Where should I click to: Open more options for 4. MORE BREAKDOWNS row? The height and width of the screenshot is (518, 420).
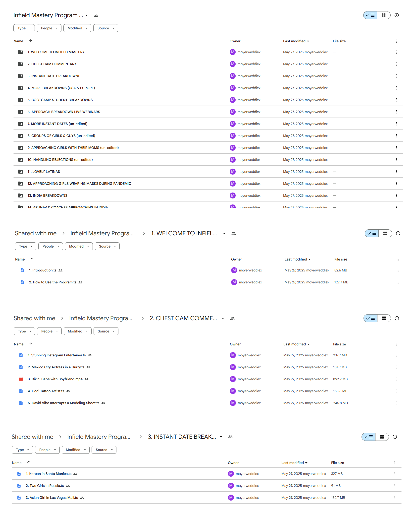397,88
